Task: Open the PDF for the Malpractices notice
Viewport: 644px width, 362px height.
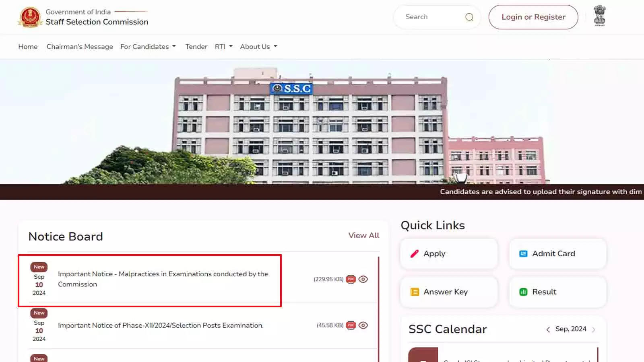Action: (351, 279)
